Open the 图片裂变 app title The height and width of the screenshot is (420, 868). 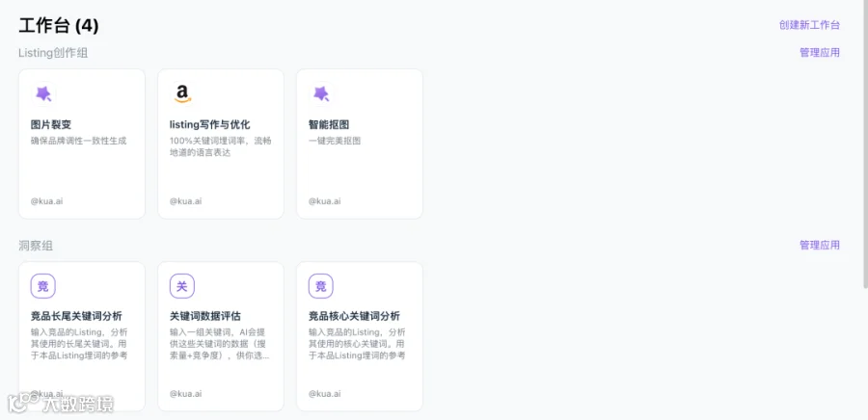(x=51, y=125)
